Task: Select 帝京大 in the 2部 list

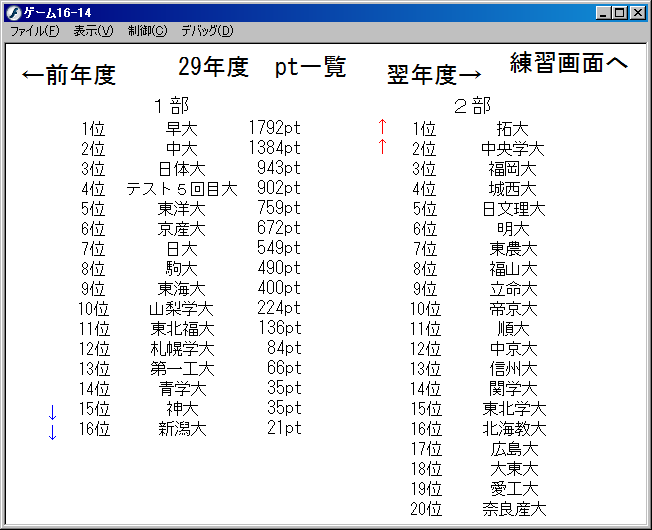Action: click(513, 308)
